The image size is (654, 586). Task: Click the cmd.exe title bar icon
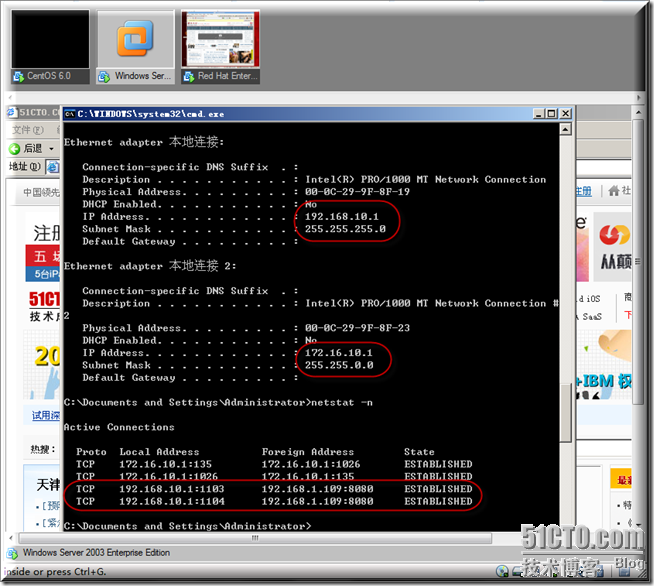[70, 114]
